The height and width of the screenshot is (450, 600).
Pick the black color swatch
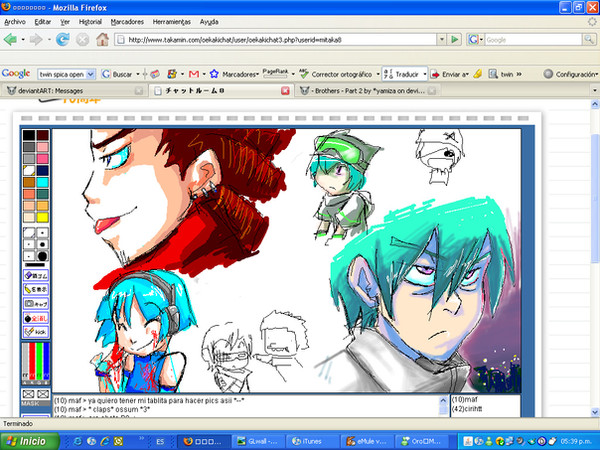pos(29,135)
